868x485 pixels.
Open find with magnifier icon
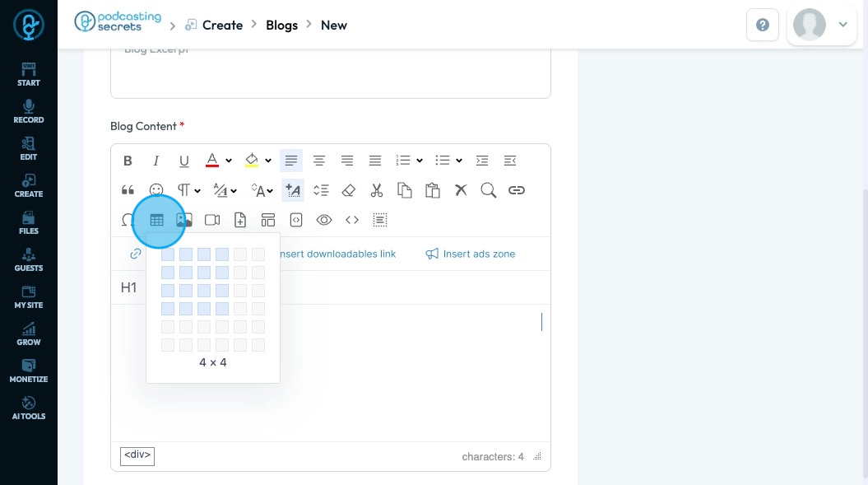[x=488, y=190]
